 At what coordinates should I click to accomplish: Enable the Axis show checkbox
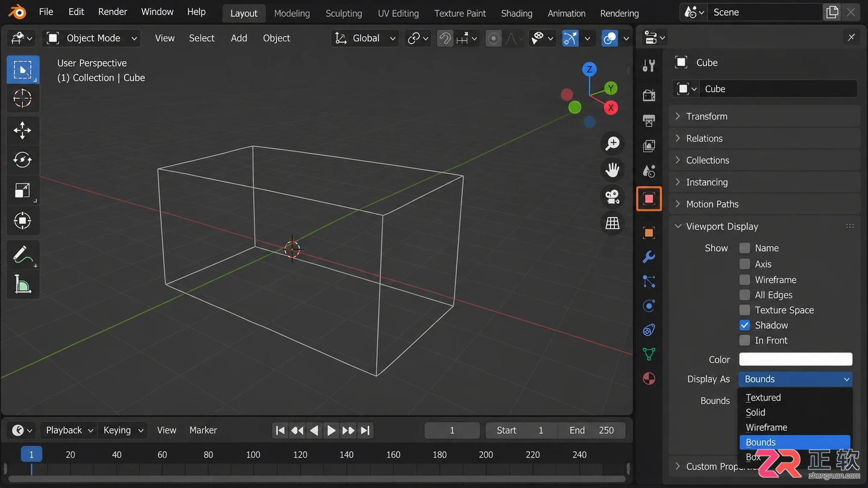click(745, 264)
